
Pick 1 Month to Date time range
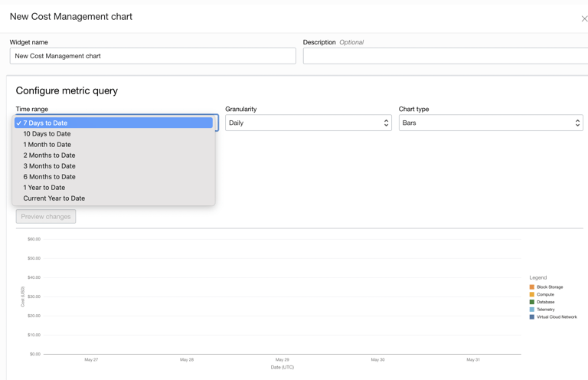(47, 144)
